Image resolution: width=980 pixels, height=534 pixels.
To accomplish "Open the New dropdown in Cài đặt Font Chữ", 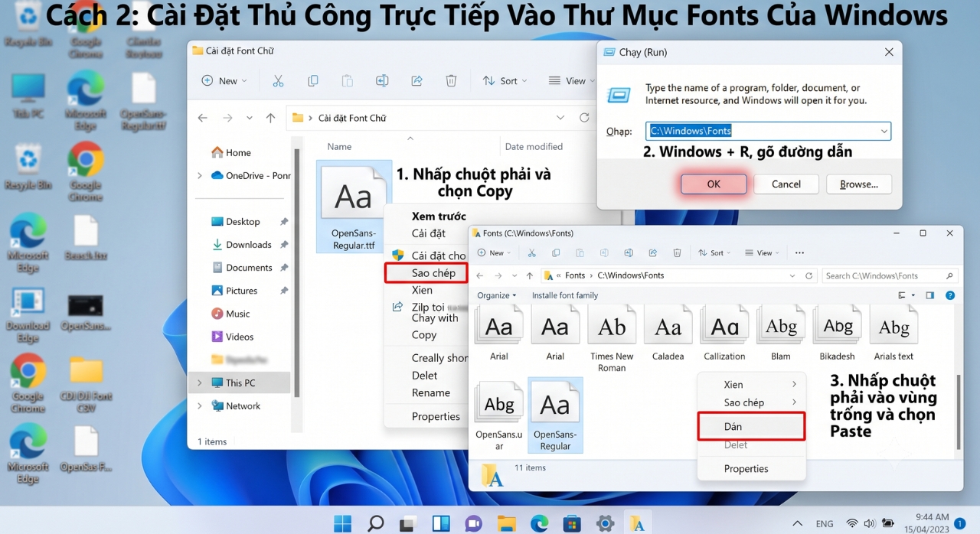I will (224, 80).
